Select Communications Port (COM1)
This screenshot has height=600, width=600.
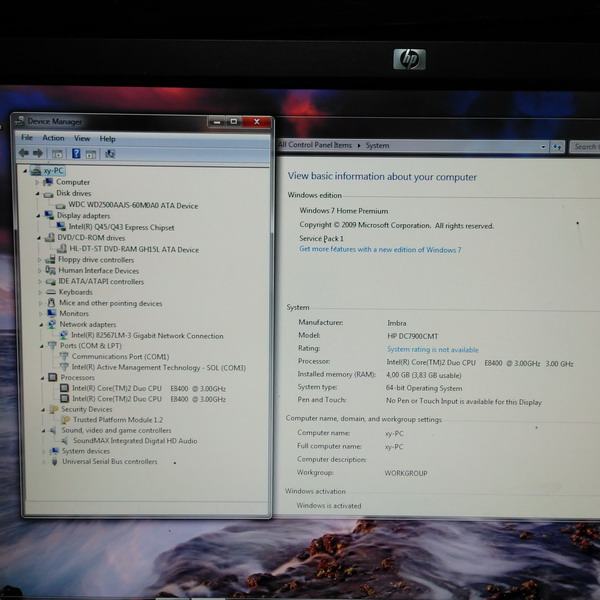121,356
